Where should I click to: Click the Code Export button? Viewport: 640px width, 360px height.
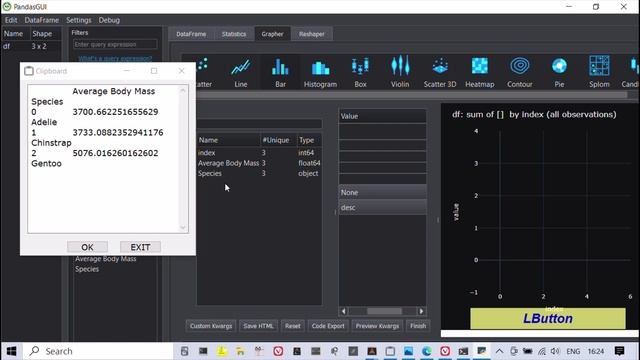tap(328, 326)
